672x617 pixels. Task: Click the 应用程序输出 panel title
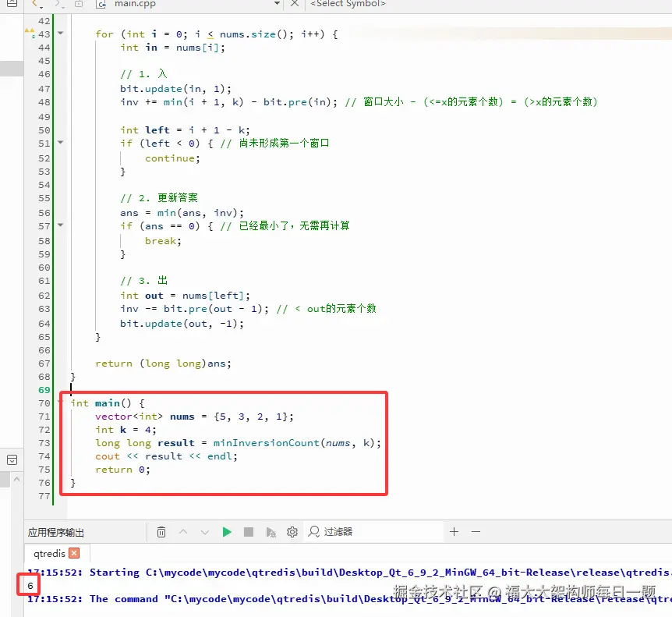[x=56, y=533]
